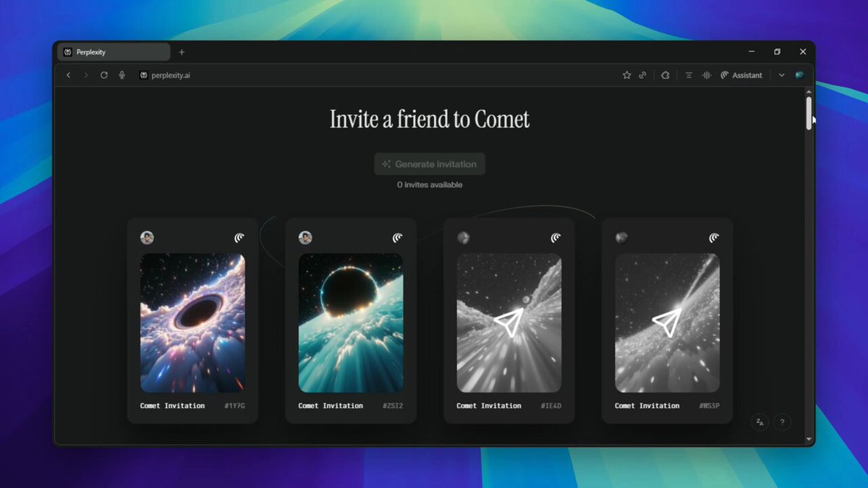Click "Comet Invitation" label on #WS3P card
The image size is (868, 488).
647,406
